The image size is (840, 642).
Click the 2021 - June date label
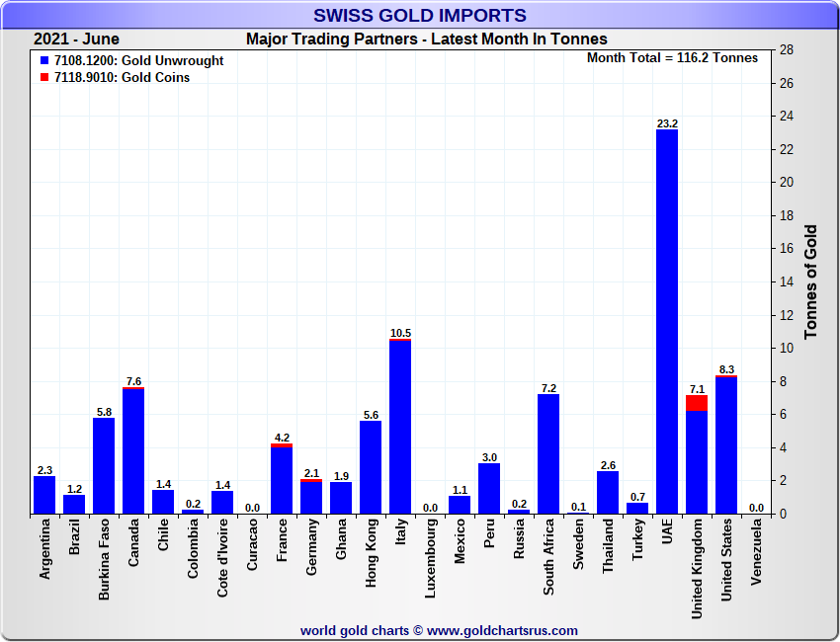click(x=76, y=40)
